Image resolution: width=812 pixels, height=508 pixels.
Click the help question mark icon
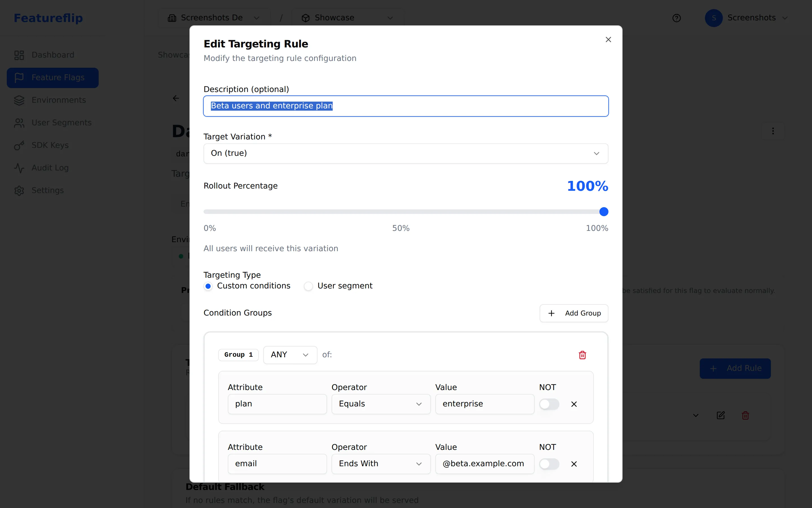pos(676,18)
